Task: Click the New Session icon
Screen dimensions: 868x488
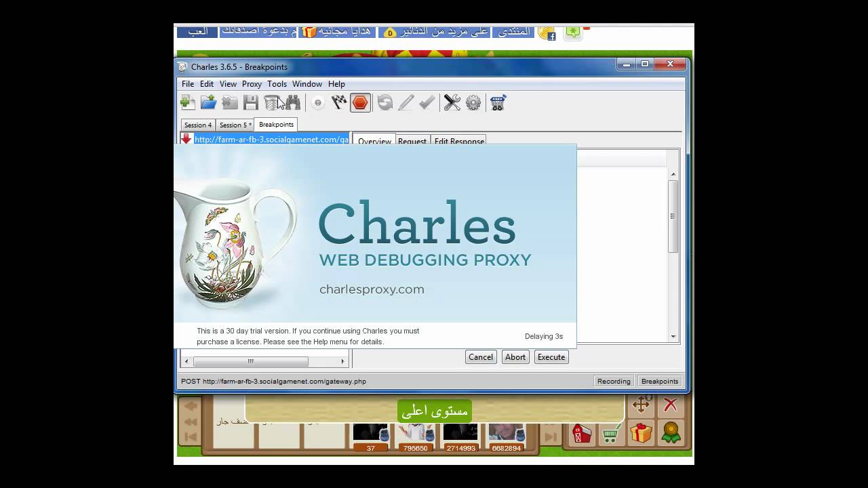Action: click(x=188, y=103)
